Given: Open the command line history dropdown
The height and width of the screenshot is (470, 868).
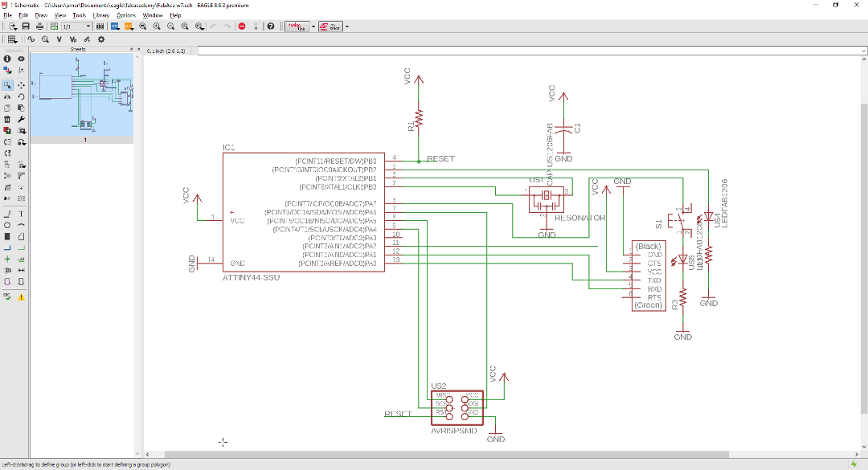Looking at the screenshot, I should point(863,51).
